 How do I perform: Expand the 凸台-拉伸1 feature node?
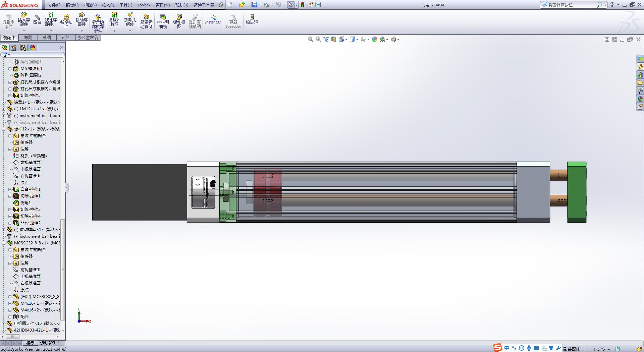(10, 189)
